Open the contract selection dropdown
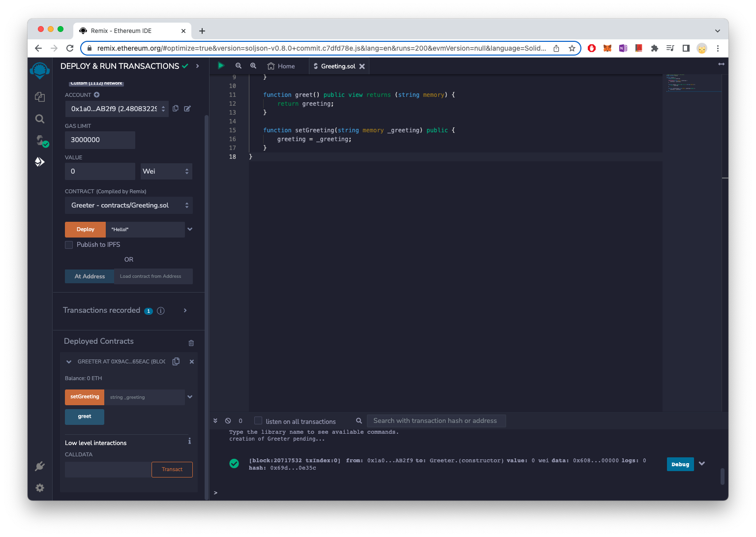Screen dimensions: 756x537 (x=129, y=206)
